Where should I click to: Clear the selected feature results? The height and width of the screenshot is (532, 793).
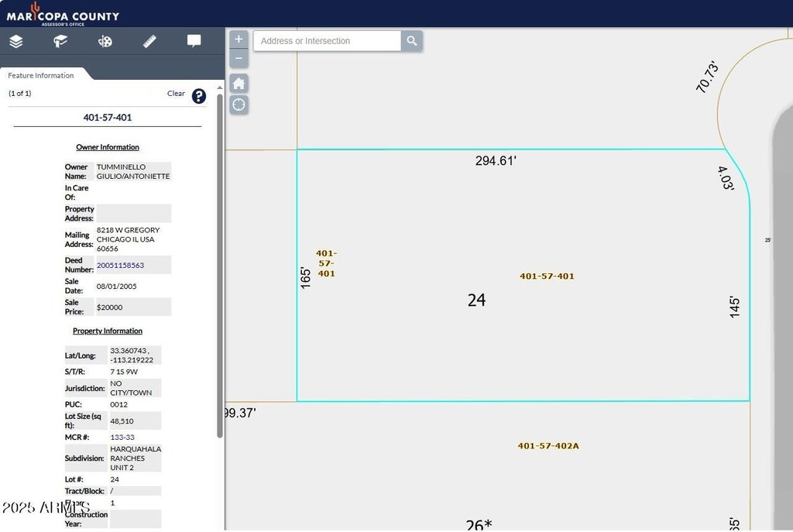(x=176, y=94)
